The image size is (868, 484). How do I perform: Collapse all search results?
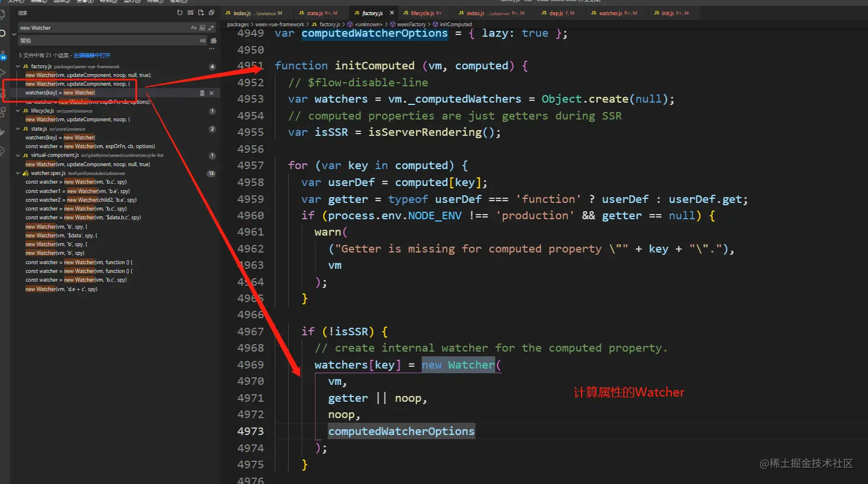[211, 13]
